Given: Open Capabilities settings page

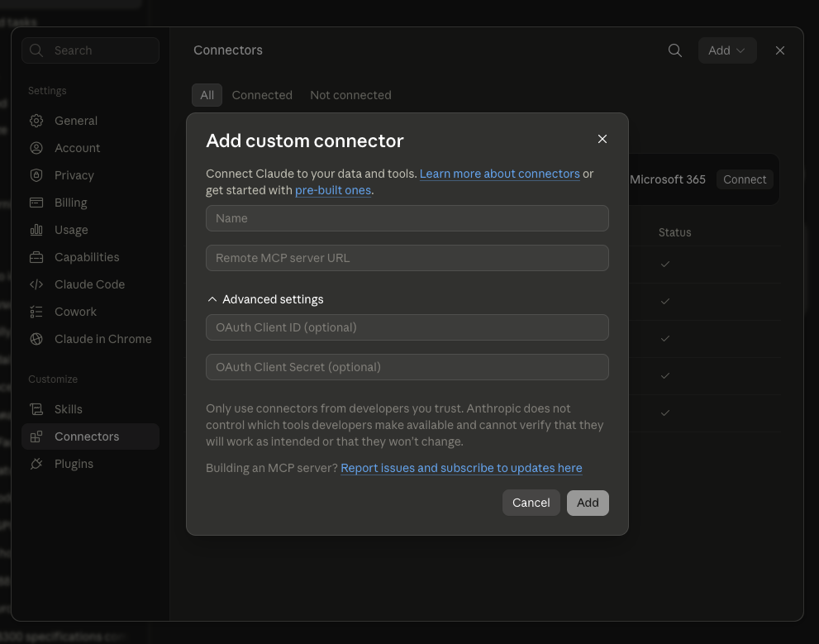Looking at the screenshot, I should [90, 257].
